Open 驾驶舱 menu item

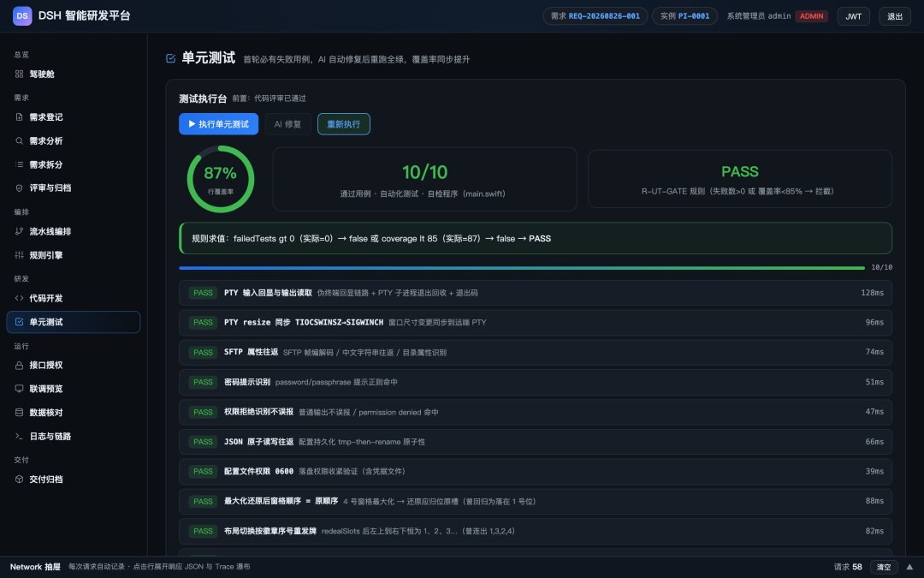point(73,74)
